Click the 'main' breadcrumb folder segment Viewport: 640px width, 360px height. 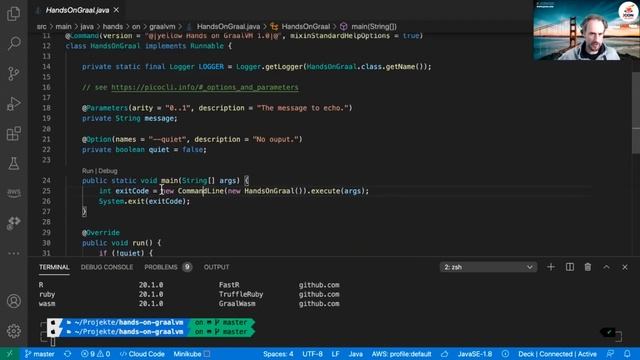pyautogui.click(x=63, y=27)
